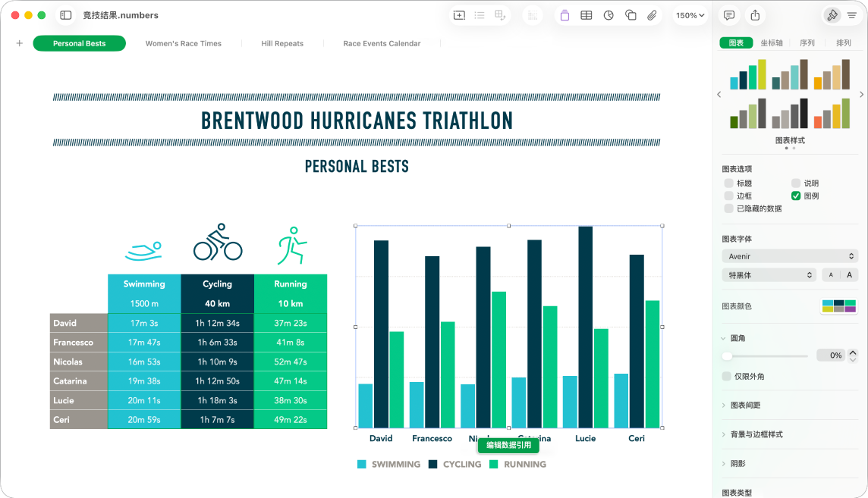868x498 pixels.
Task: Switch to Women's Race Times sheet
Action: click(183, 43)
